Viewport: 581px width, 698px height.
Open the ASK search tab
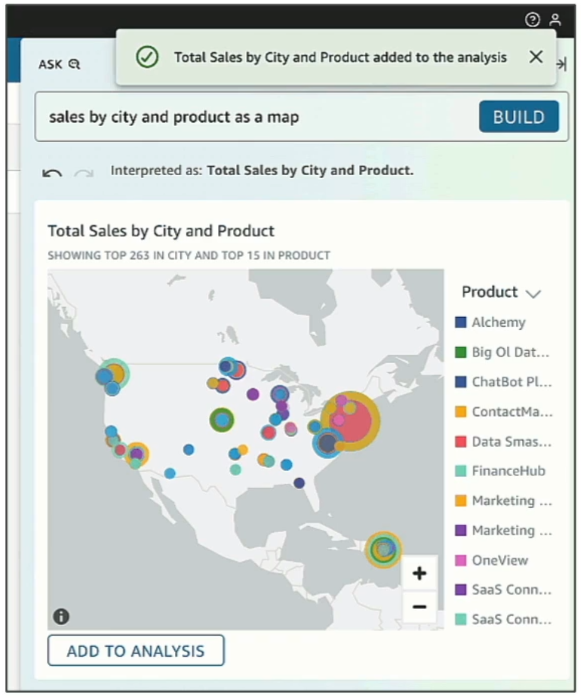(x=59, y=64)
